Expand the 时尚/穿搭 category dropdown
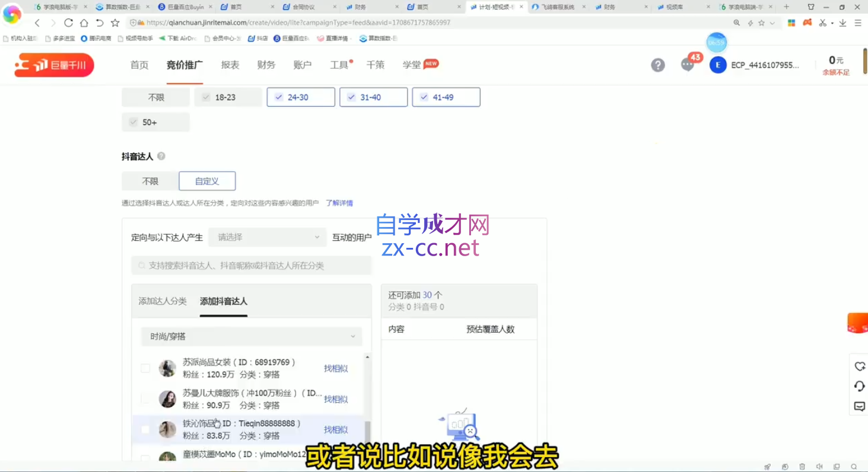Screen dimensions: 868x472 [251, 336]
